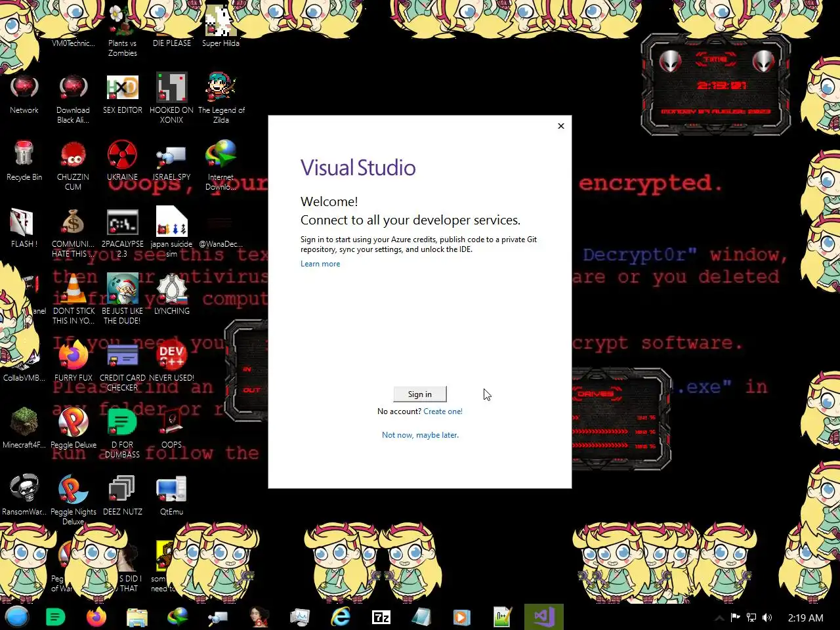Select the QtEmu desktop icon
Viewport: 840px width, 630px height.
coord(172,496)
